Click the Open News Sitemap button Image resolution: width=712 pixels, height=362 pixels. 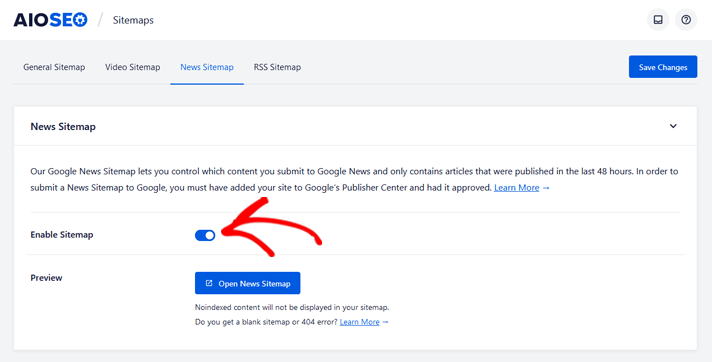coord(247,283)
